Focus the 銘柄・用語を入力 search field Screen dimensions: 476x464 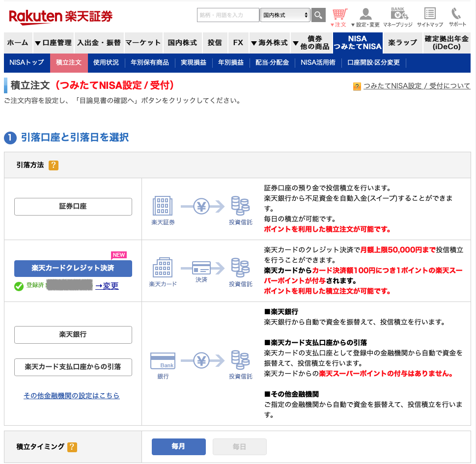pyautogui.click(x=228, y=15)
